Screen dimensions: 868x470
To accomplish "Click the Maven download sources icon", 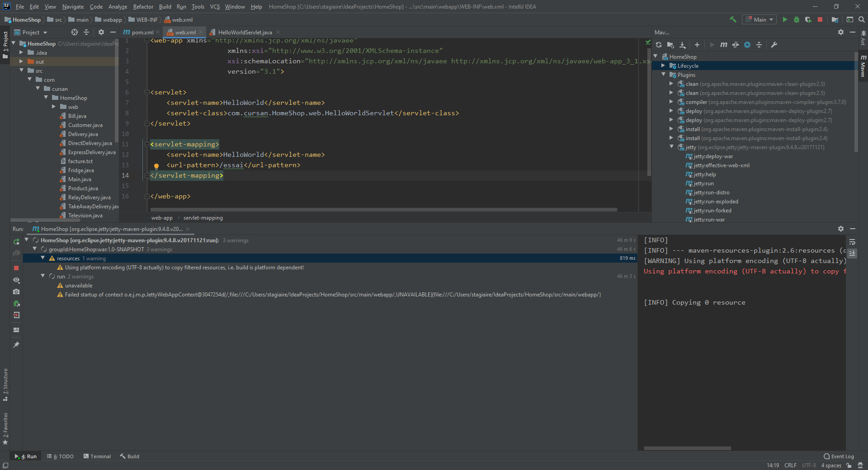I will [x=683, y=45].
